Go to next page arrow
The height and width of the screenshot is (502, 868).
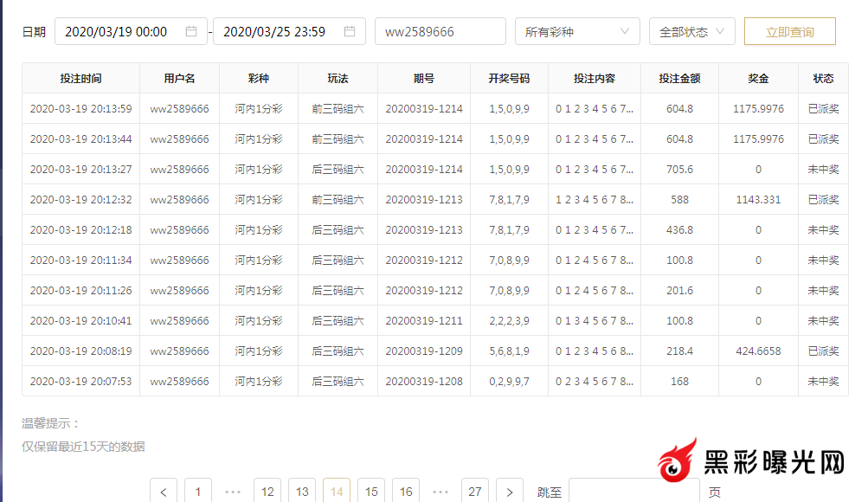[510, 491]
